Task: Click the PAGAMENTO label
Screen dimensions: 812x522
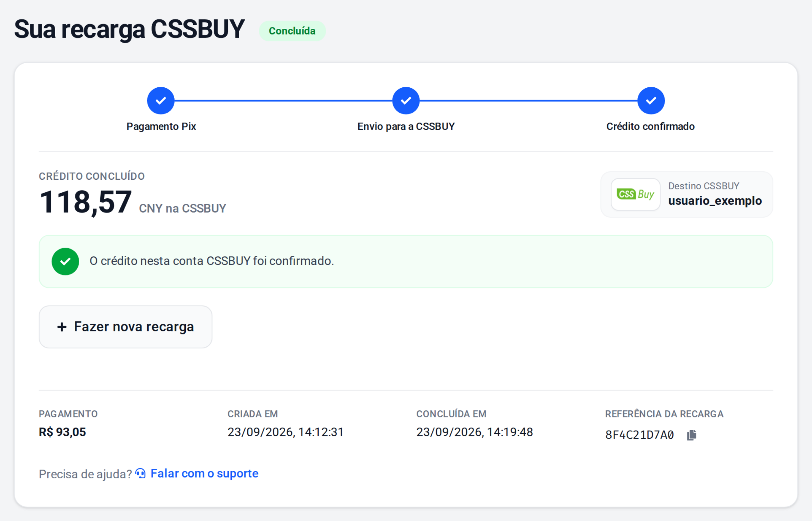Action: pos(68,414)
